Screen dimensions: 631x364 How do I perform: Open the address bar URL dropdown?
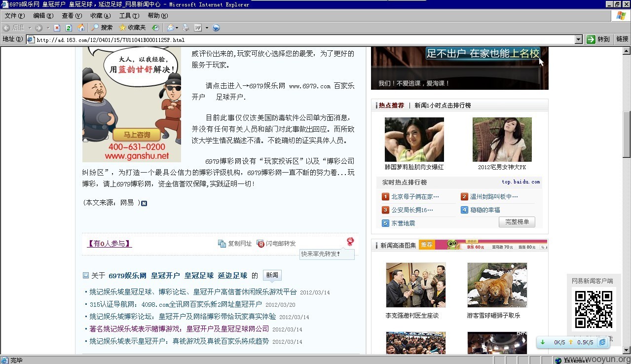(579, 39)
